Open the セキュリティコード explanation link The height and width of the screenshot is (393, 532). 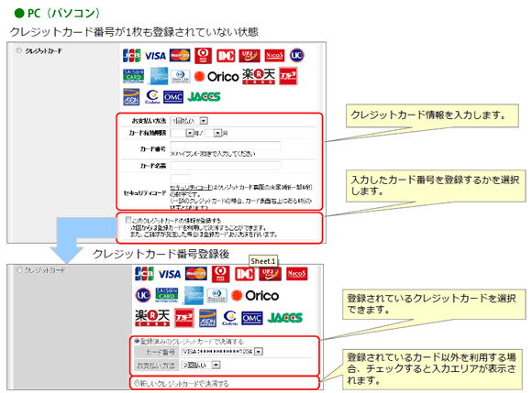point(191,187)
